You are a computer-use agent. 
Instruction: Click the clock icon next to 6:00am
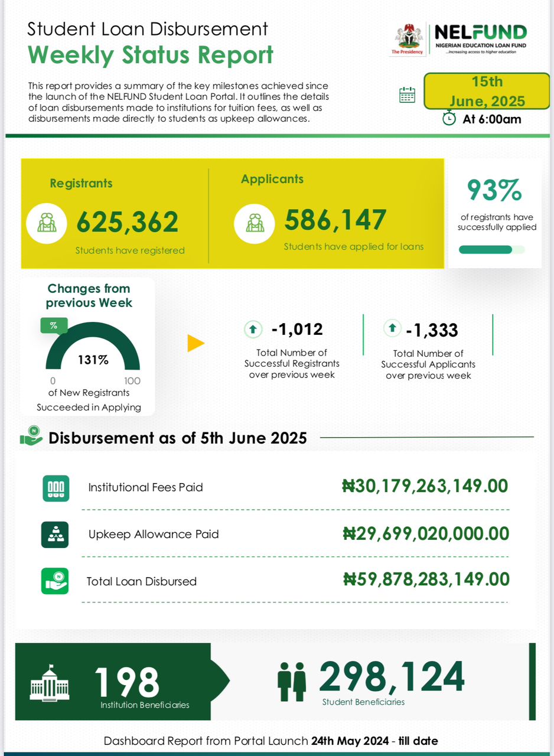tap(449, 118)
